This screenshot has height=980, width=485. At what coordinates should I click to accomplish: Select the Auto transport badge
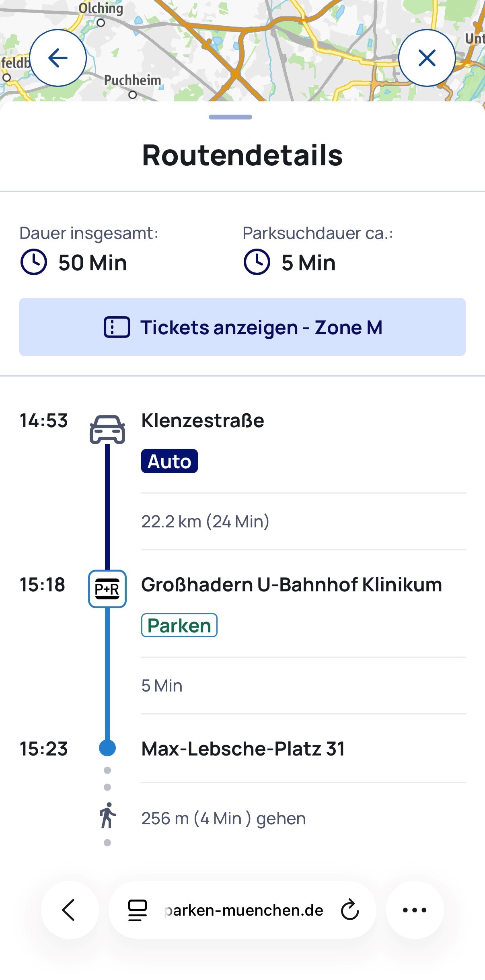coord(169,461)
